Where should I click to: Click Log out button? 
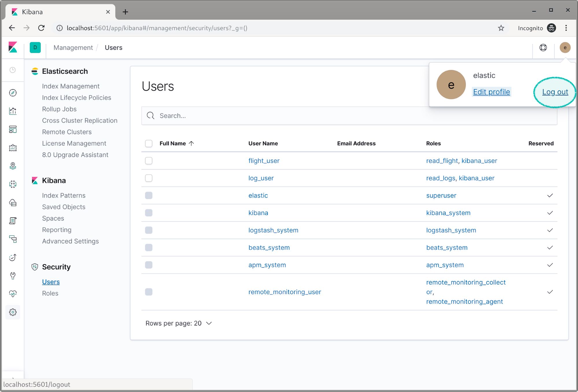click(554, 92)
